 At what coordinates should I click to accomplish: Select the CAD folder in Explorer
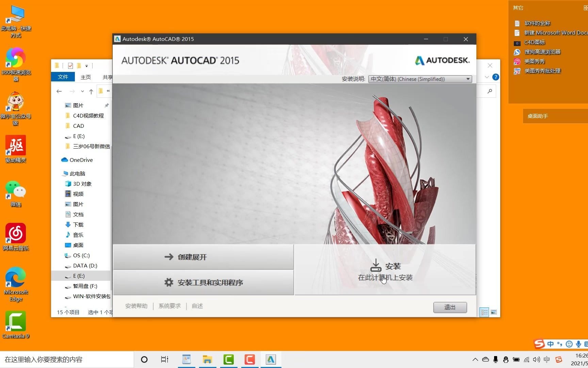[x=78, y=126]
